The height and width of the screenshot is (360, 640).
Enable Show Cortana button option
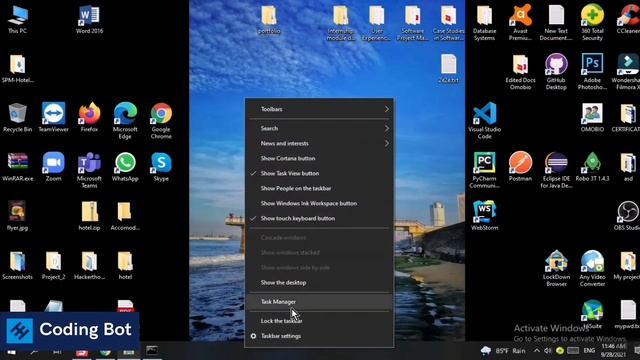[320, 158]
